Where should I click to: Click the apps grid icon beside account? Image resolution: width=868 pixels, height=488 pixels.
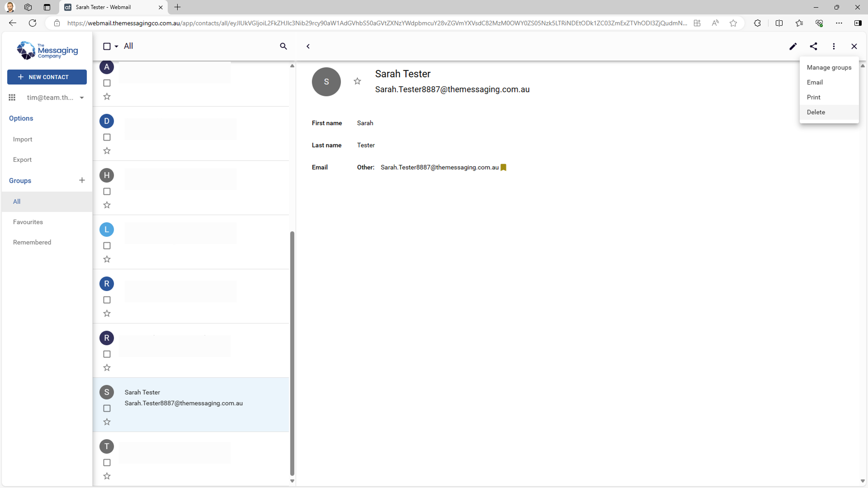12,98
